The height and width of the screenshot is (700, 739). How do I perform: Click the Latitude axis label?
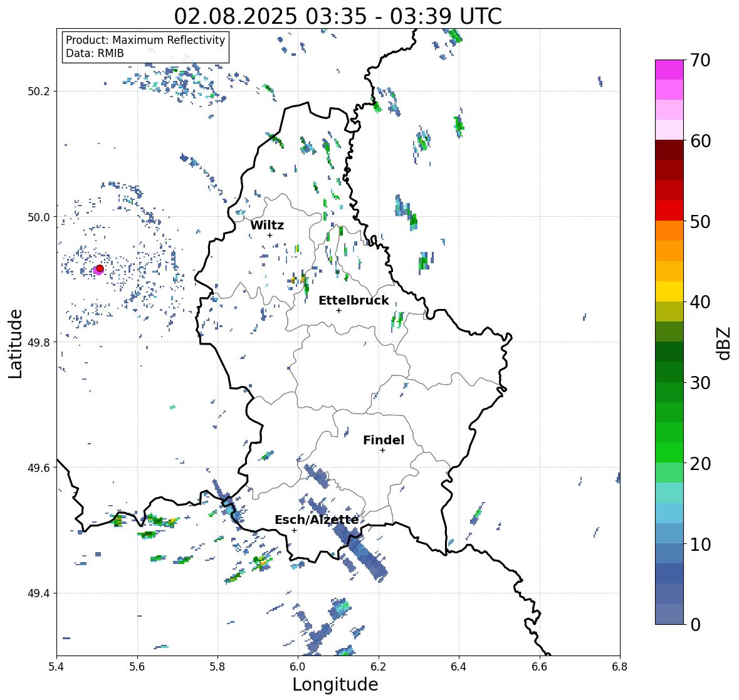(15, 343)
